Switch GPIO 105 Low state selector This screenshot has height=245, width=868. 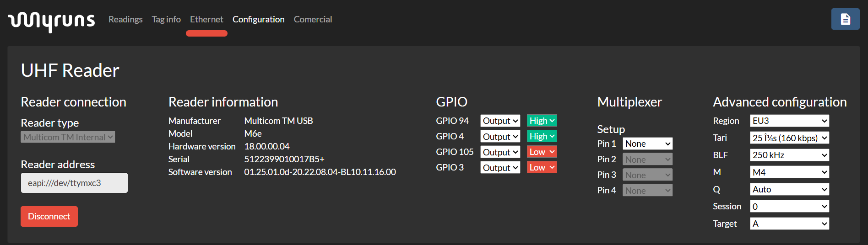[x=542, y=152]
